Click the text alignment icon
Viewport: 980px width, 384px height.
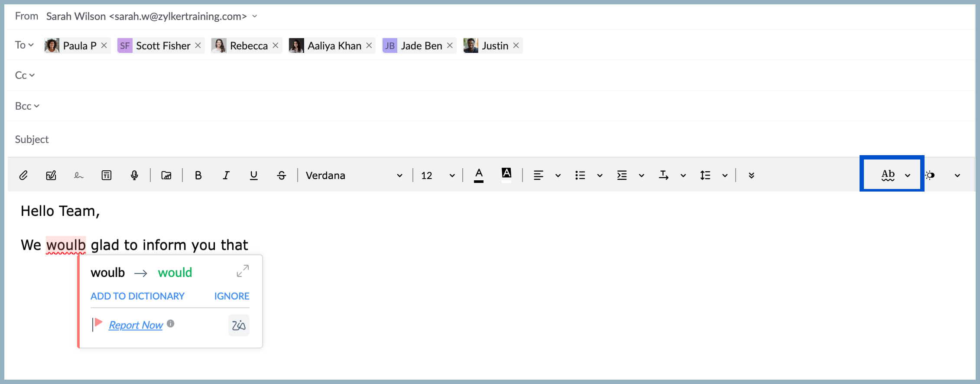(539, 175)
